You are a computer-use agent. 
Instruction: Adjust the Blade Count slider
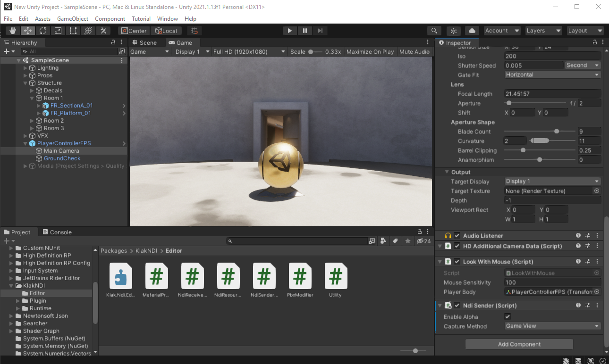tap(557, 131)
